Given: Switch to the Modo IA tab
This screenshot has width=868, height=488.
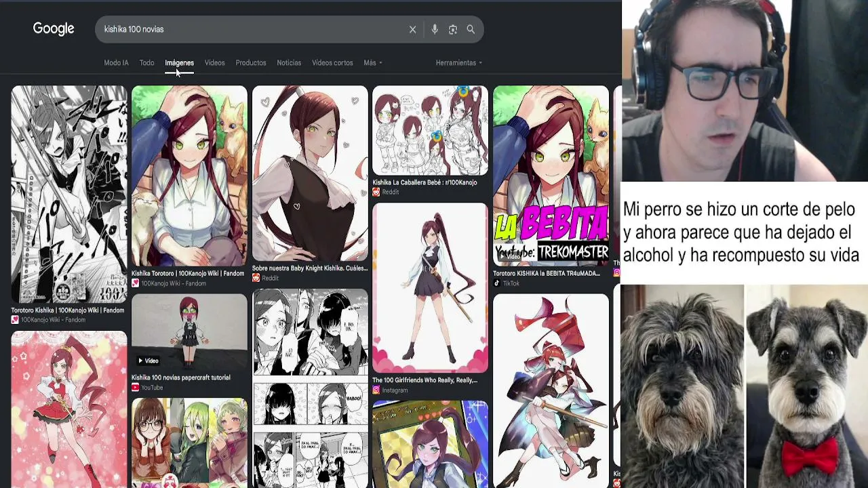Looking at the screenshot, I should click(x=116, y=63).
